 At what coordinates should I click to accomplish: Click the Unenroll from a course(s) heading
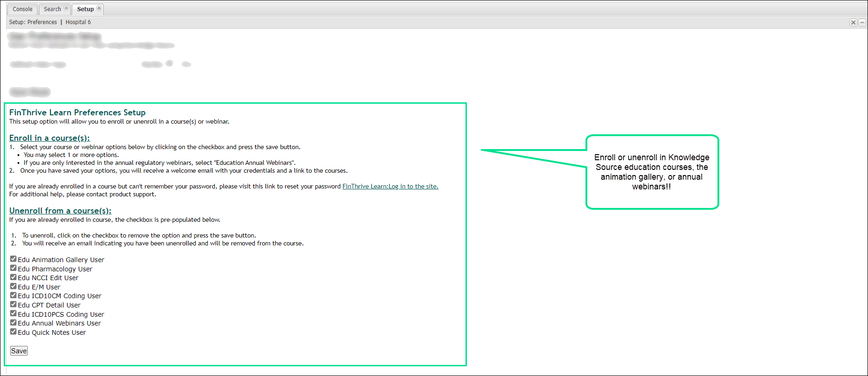(x=60, y=211)
